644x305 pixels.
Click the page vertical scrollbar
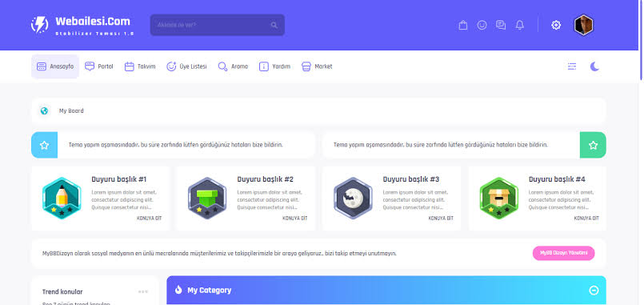coord(642,40)
